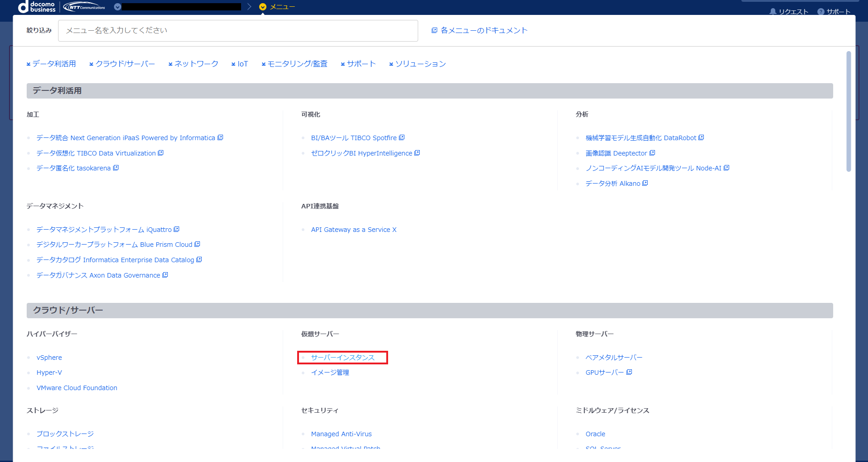Open データ匿名化 tasokarena link

[73, 168]
